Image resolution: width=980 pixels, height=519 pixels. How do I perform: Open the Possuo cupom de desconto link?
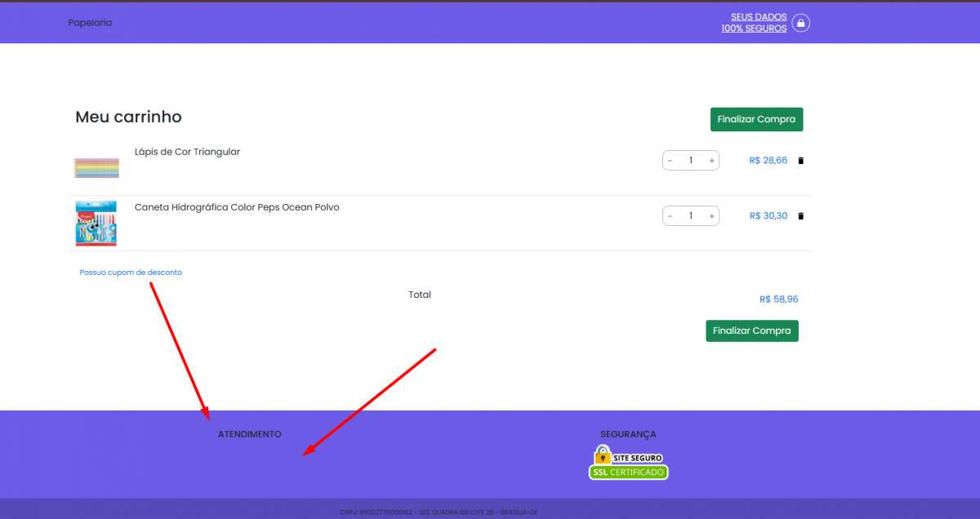[x=131, y=273]
